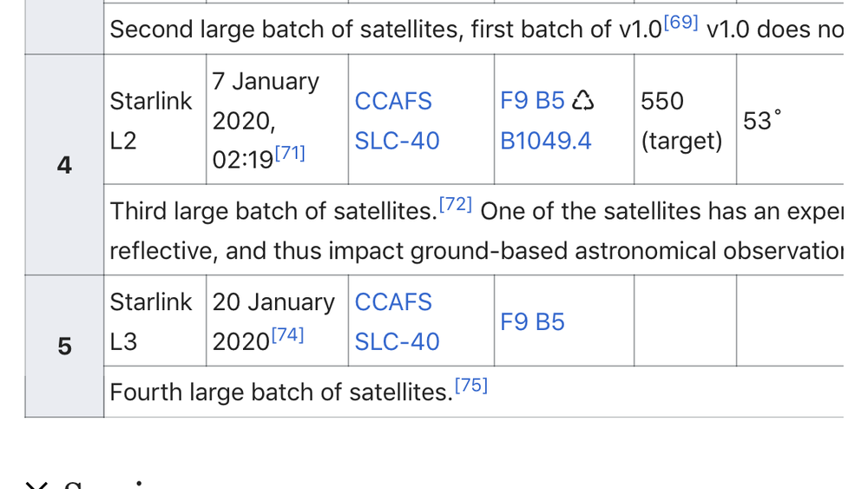
Task: Click the 53° inclination cell
Action: pos(762,121)
